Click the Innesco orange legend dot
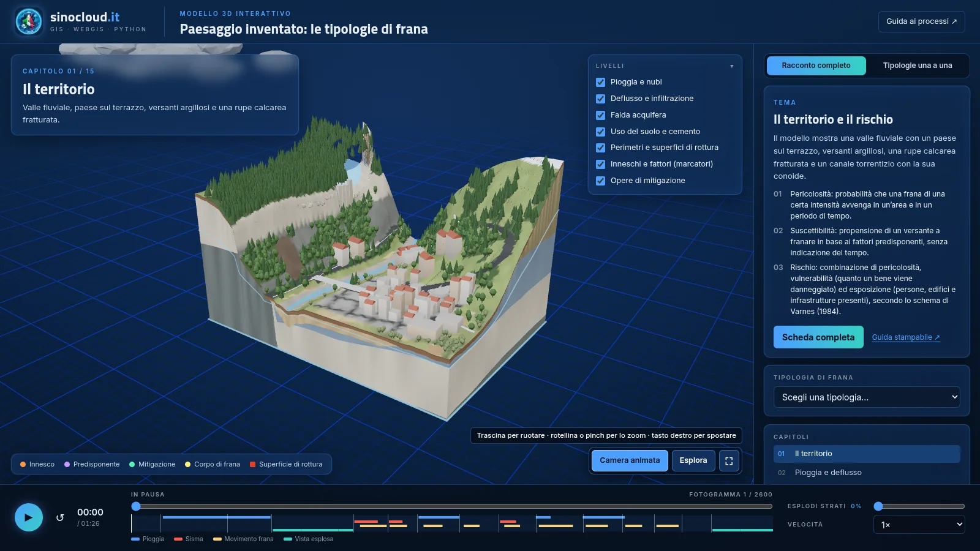 [23, 465]
